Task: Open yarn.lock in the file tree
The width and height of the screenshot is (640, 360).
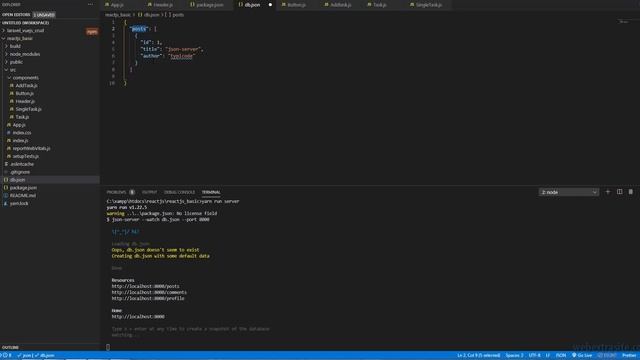Action: [19, 203]
